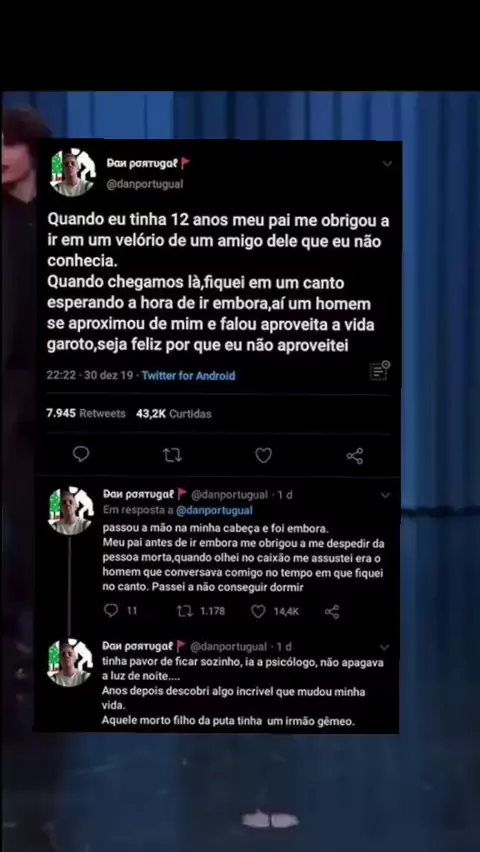
Task: Open avatar on the third tweet
Action: tap(70, 663)
